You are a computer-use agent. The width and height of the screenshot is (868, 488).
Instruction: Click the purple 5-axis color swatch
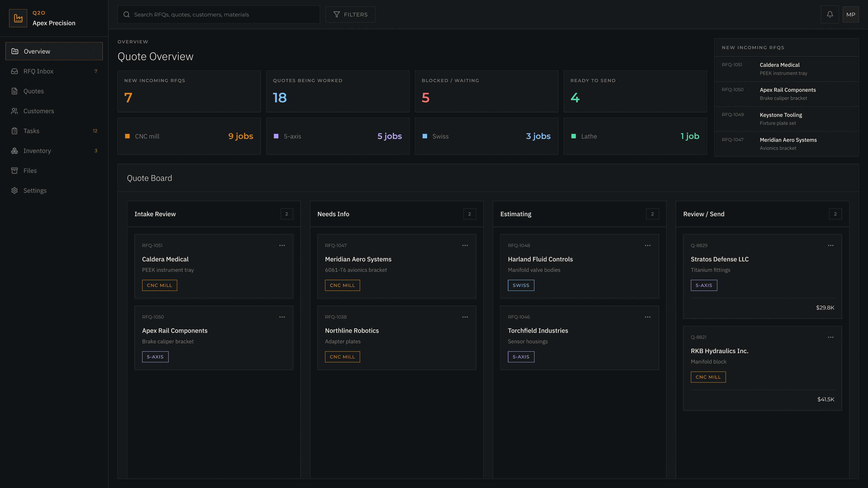(x=276, y=136)
